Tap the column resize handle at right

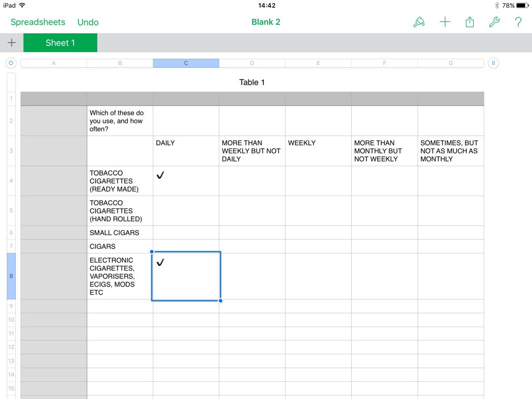[x=494, y=63]
